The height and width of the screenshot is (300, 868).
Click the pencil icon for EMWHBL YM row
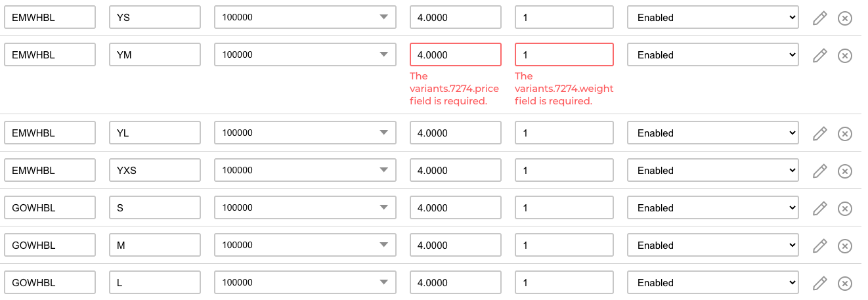(819, 55)
